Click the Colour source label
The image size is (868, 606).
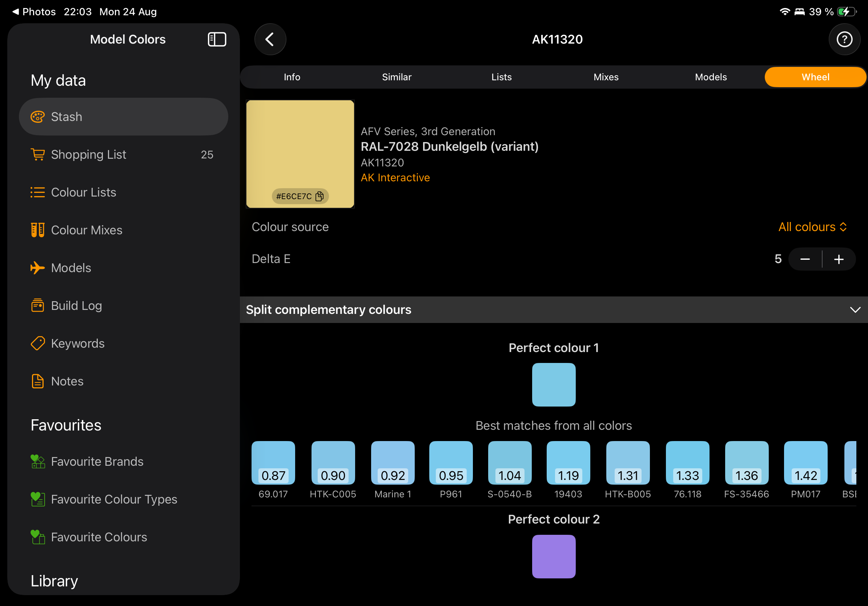coord(290,227)
